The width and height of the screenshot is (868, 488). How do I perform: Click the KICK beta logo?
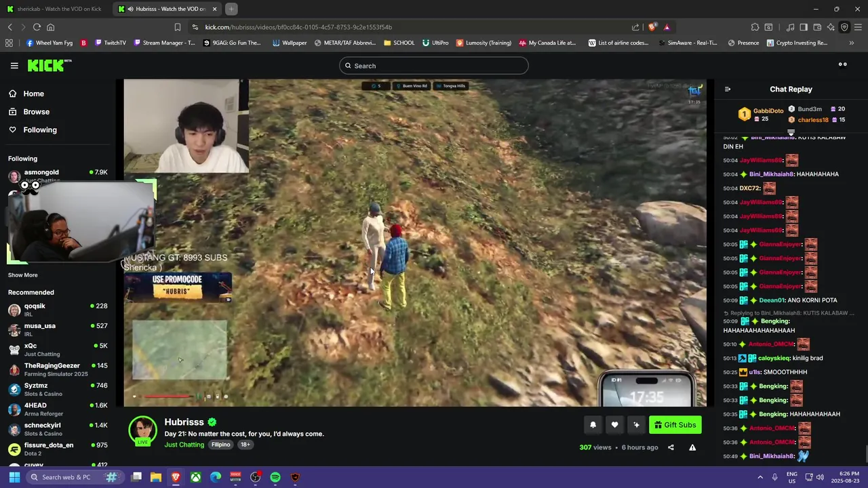pos(50,66)
